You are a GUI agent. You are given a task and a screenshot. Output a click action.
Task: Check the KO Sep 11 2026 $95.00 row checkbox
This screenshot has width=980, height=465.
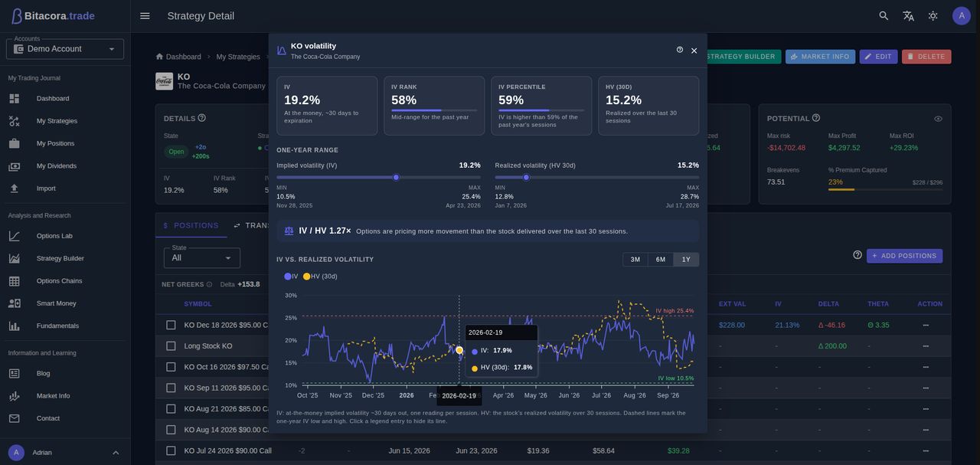[x=171, y=388]
